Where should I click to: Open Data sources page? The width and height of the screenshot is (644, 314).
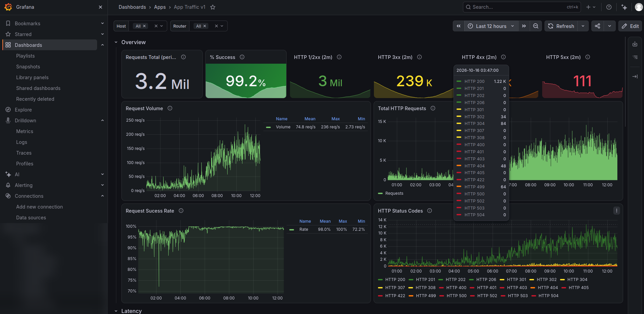[31, 217]
